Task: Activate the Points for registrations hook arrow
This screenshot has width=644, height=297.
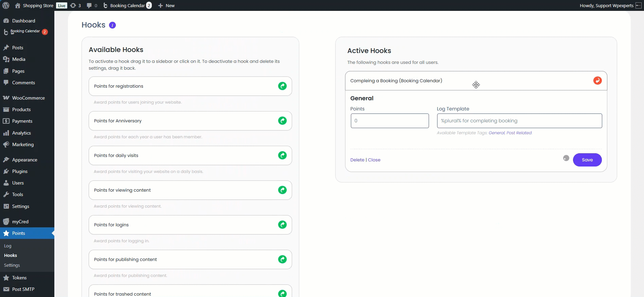Action: (x=282, y=86)
